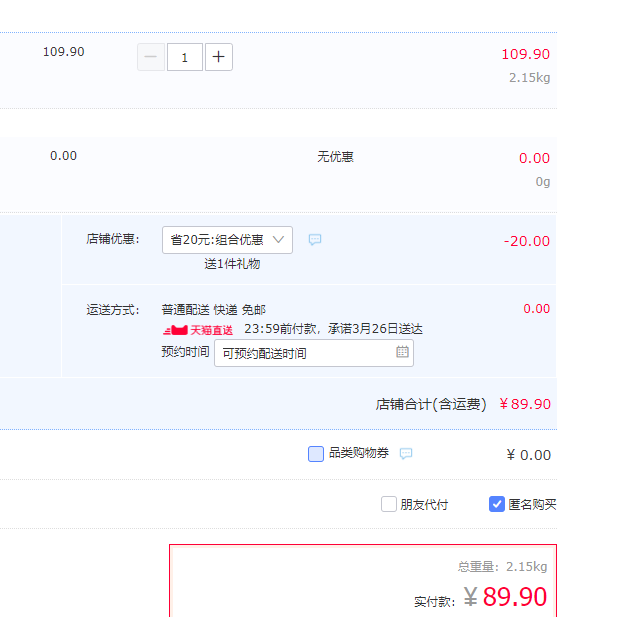622x617 pixels.
Task: Click the 天猫直送 logo icon
Action: click(x=198, y=329)
